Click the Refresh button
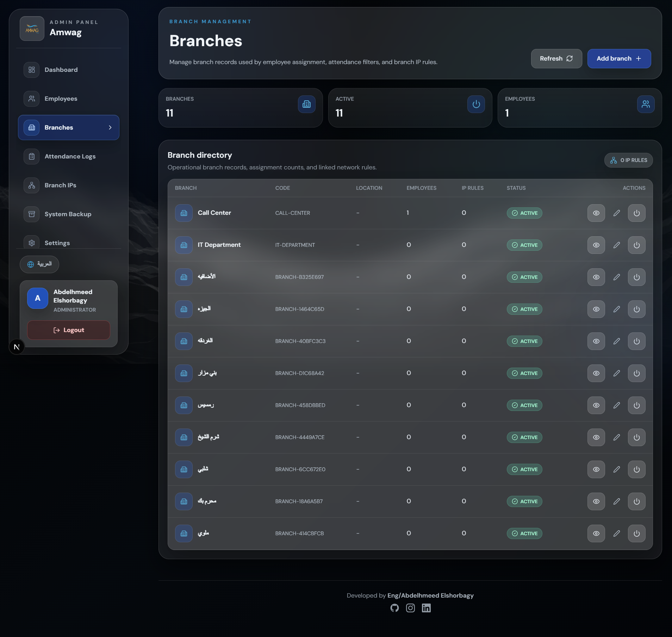This screenshot has height=637, width=672. (x=556, y=58)
